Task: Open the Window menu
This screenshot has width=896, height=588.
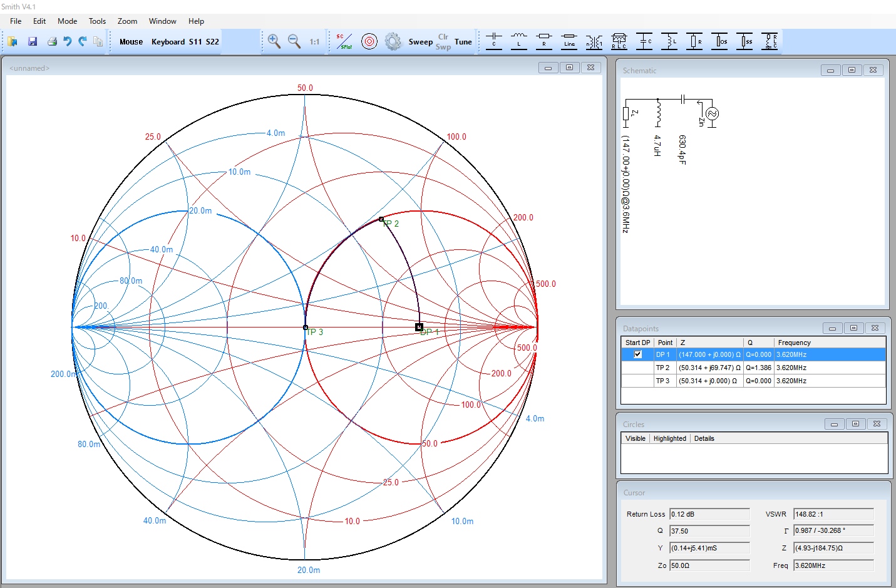Action: [163, 21]
